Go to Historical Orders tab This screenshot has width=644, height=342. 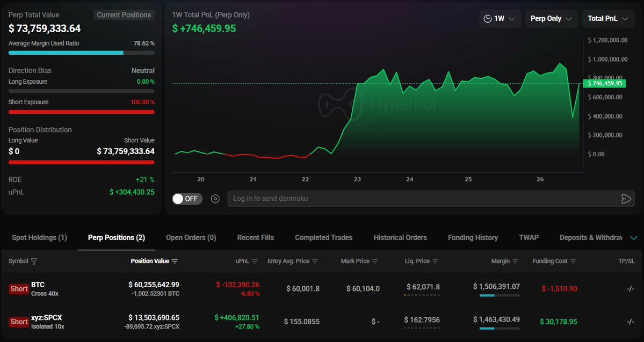pyautogui.click(x=400, y=237)
